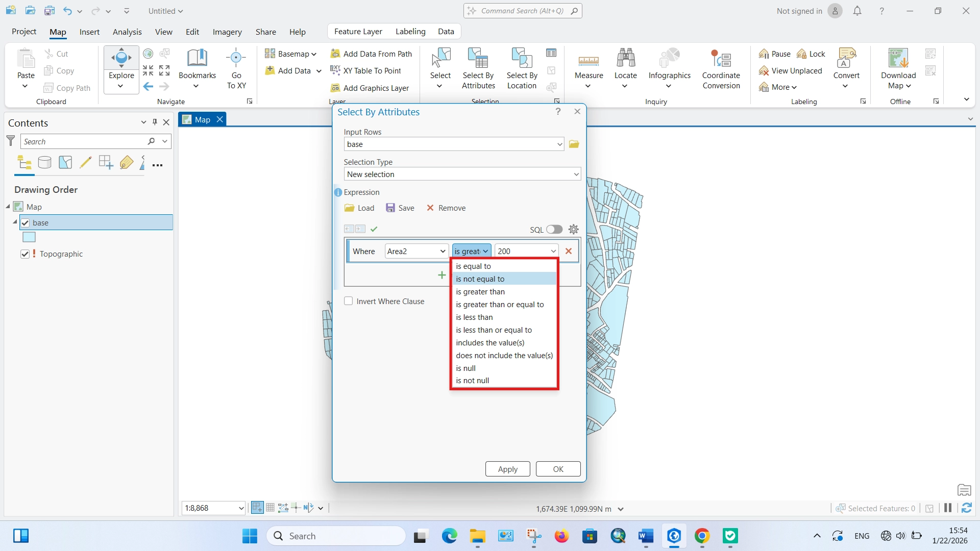Click the Command Search box
This screenshot has width=980, height=551.
pyautogui.click(x=523, y=11)
